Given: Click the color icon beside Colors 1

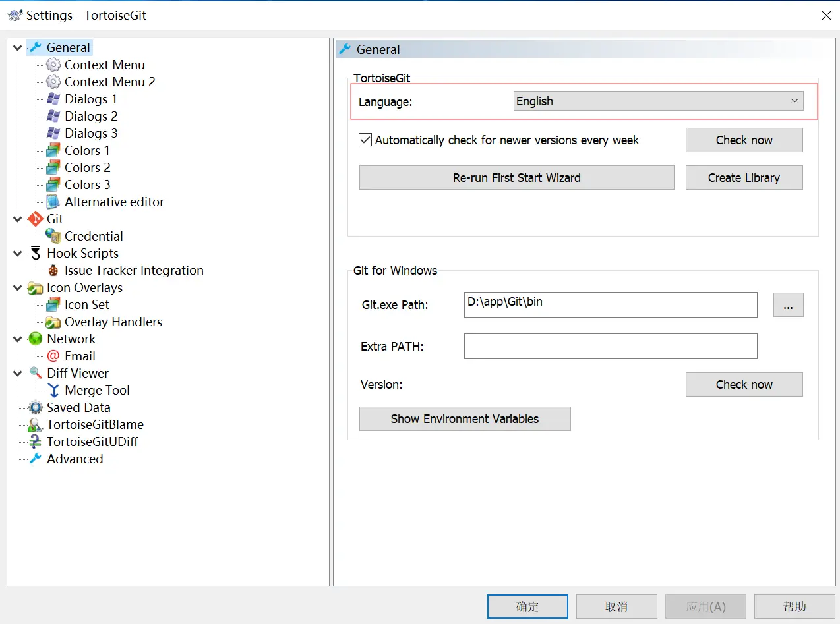Looking at the screenshot, I should [53, 150].
